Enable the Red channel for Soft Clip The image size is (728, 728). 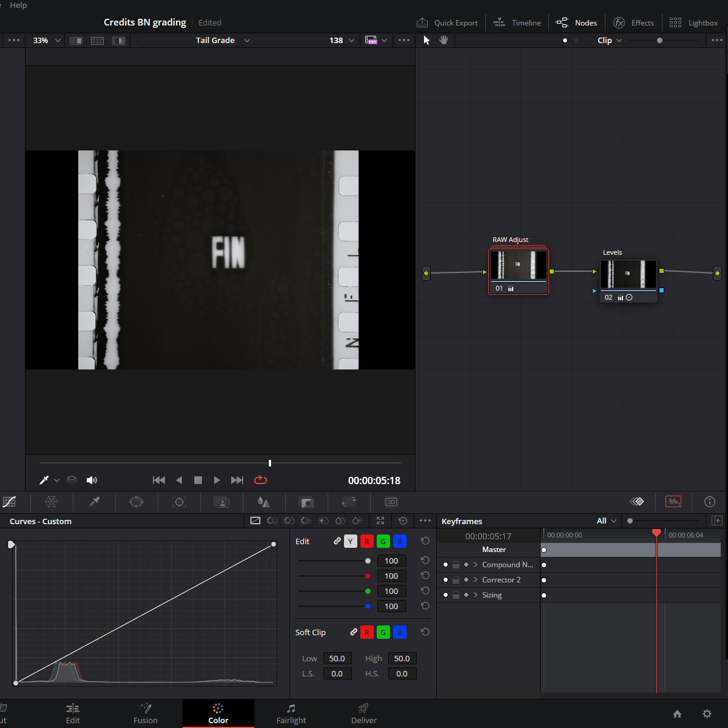366,632
